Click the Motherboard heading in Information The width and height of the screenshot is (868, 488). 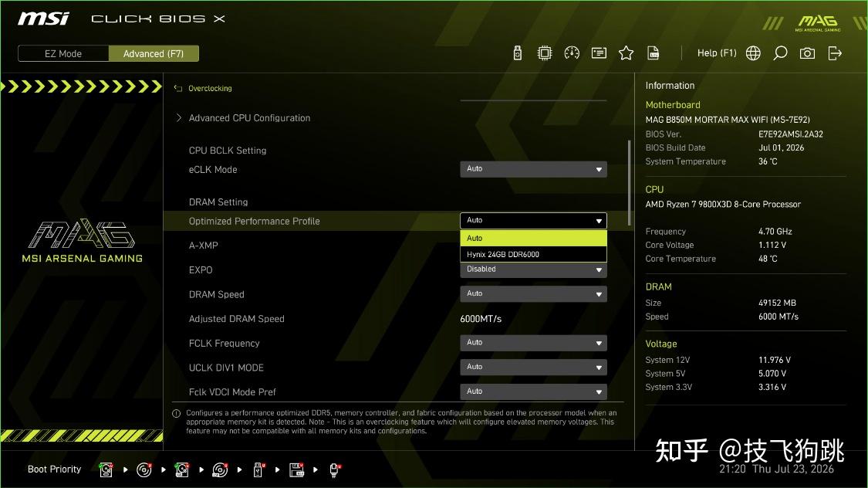[x=673, y=105]
